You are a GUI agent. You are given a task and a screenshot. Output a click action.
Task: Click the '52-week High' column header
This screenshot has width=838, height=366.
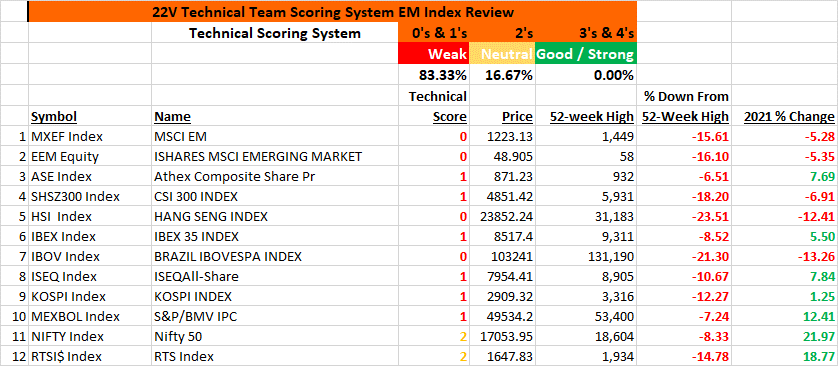click(586, 116)
